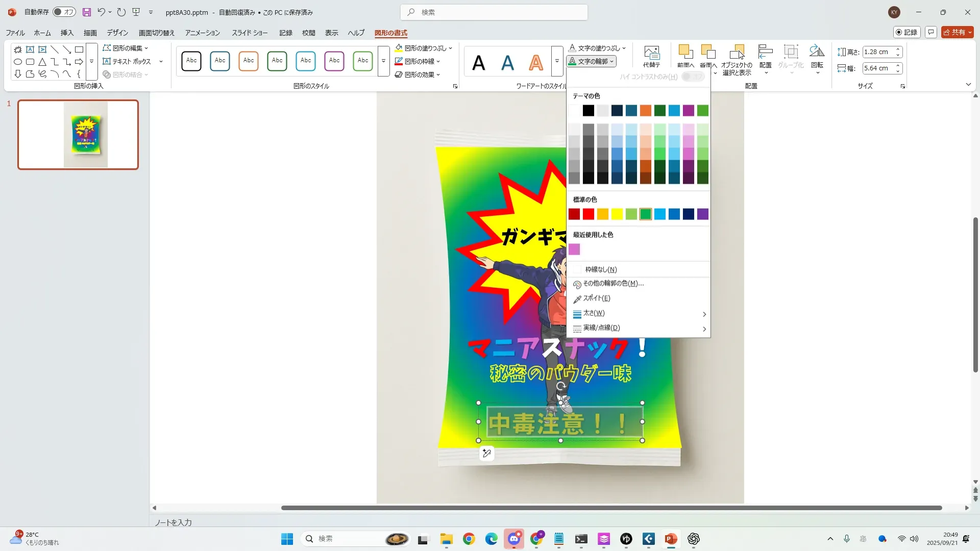Click the Save icon in title bar
This screenshot has width=980, height=551.
[x=87, y=12]
